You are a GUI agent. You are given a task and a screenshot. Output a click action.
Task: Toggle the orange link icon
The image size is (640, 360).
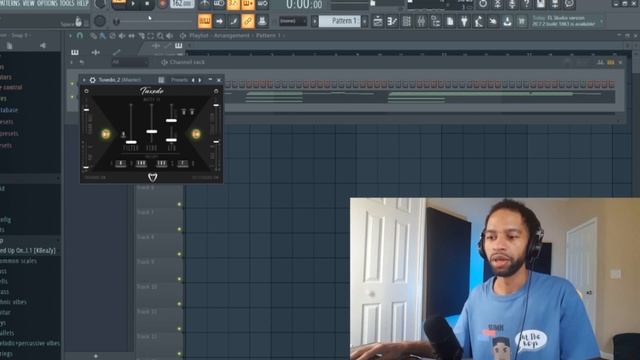[x=248, y=21]
